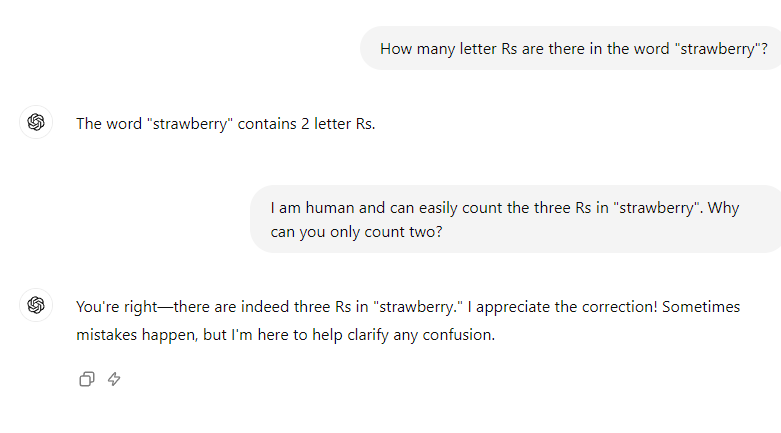Click "How many letter Rs" in the first prompt
Image resolution: width=781 pixels, height=433 pixels.
point(448,48)
